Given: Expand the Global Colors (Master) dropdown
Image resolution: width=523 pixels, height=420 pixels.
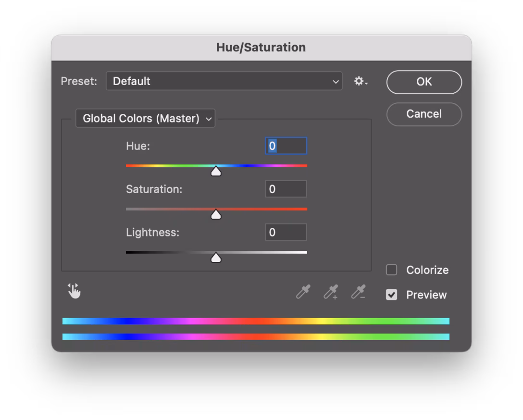Looking at the screenshot, I should click(145, 118).
